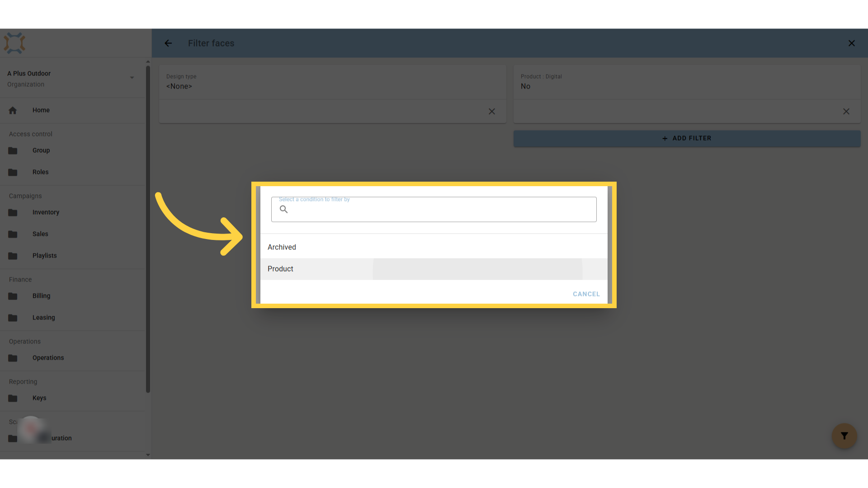The height and width of the screenshot is (488, 868).
Task: Open the Inventory folder
Action: point(72,212)
